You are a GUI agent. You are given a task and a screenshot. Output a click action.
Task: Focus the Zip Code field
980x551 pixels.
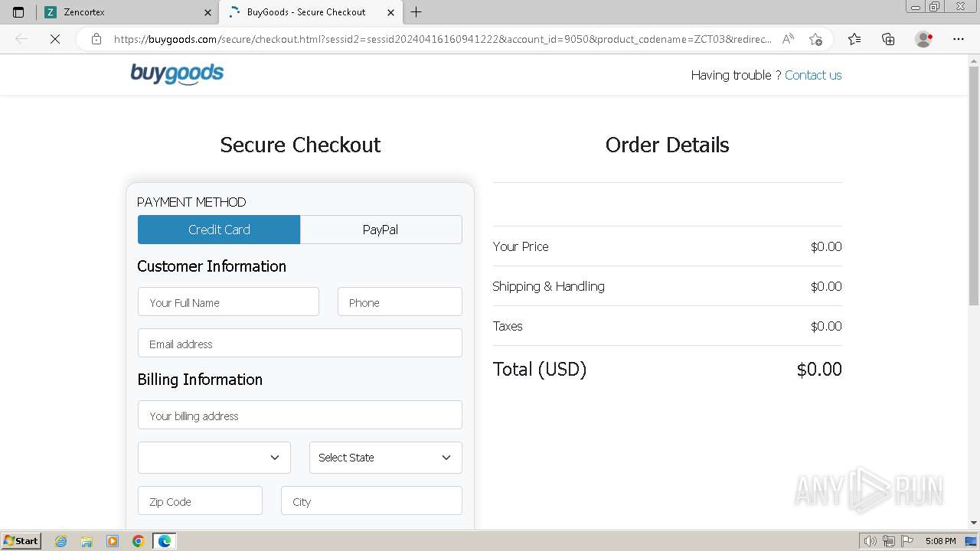(200, 500)
